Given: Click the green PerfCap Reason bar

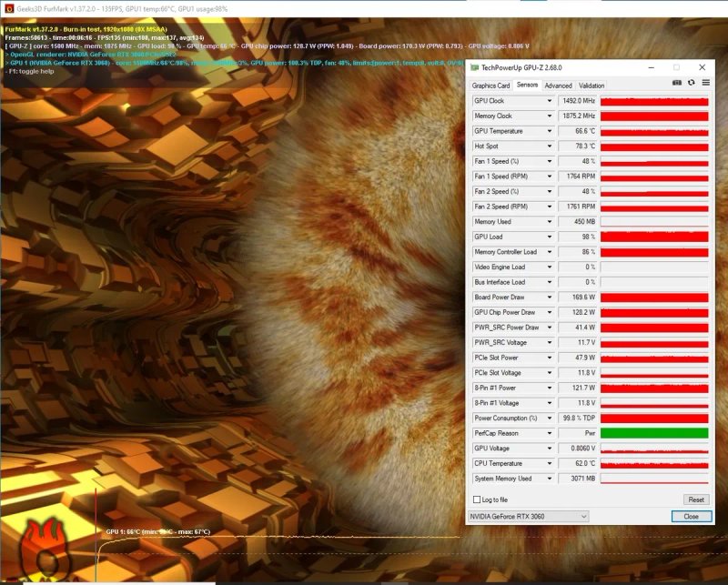Looking at the screenshot, I should coord(654,433).
